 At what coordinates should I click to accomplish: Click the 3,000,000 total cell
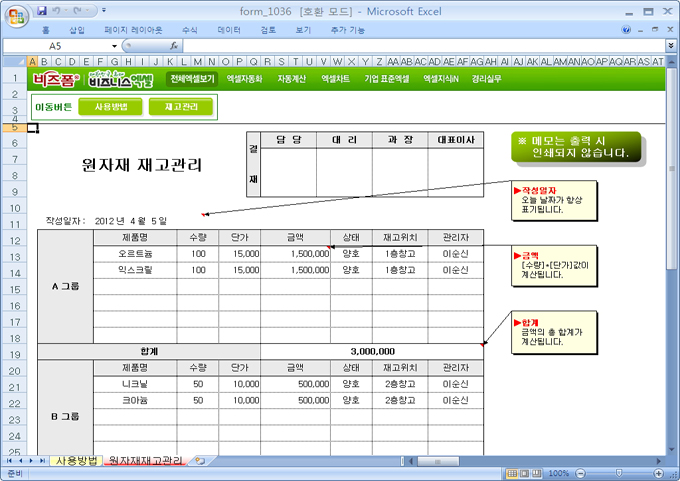[372, 351]
